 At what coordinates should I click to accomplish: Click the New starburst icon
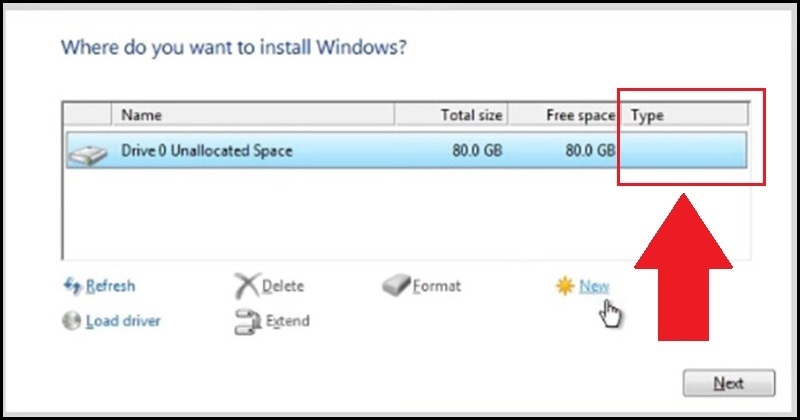(565, 287)
